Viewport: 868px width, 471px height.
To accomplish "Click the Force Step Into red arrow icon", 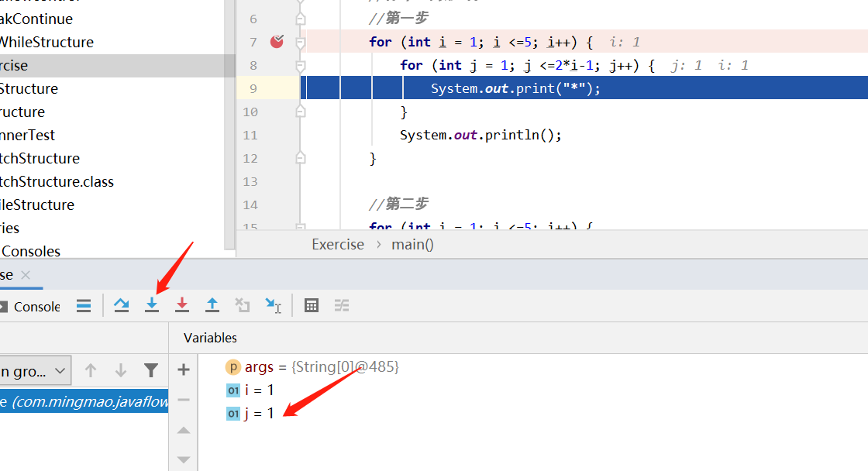I will pyautogui.click(x=181, y=305).
